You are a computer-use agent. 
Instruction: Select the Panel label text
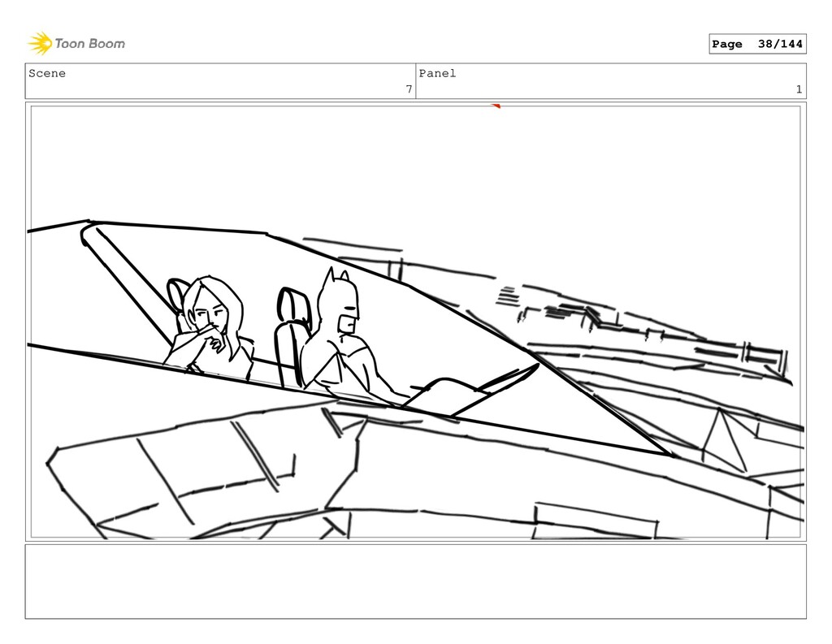click(437, 73)
